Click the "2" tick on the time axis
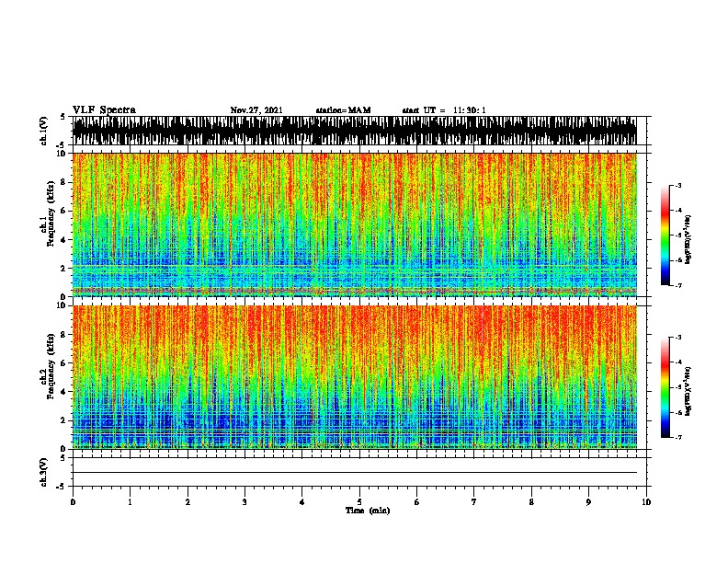The width and height of the screenshot is (728, 563). click(188, 502)
